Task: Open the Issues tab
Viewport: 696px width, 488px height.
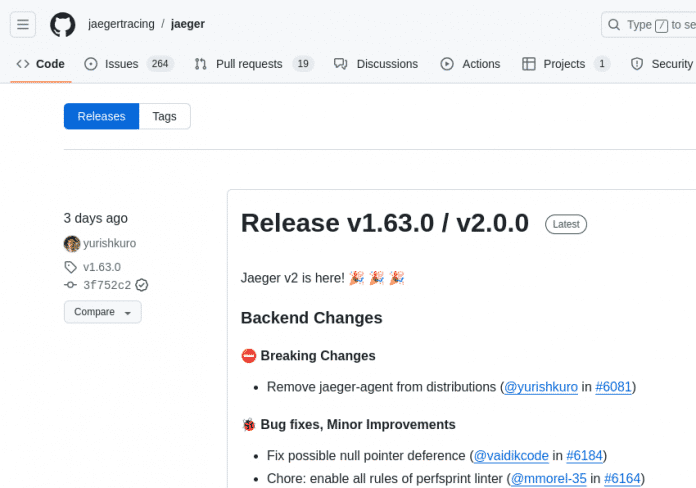Action: click(x=129, y=64)
